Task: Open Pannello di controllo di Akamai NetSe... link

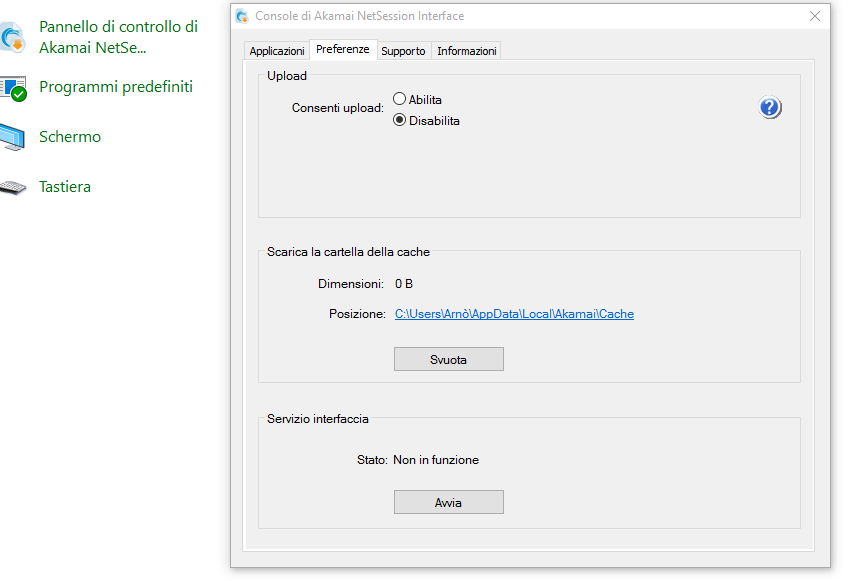Action: click(x=118, y=37)
